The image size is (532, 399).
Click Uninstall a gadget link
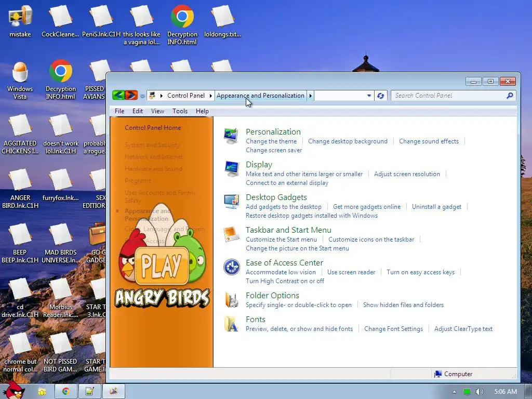click(436, 207)
